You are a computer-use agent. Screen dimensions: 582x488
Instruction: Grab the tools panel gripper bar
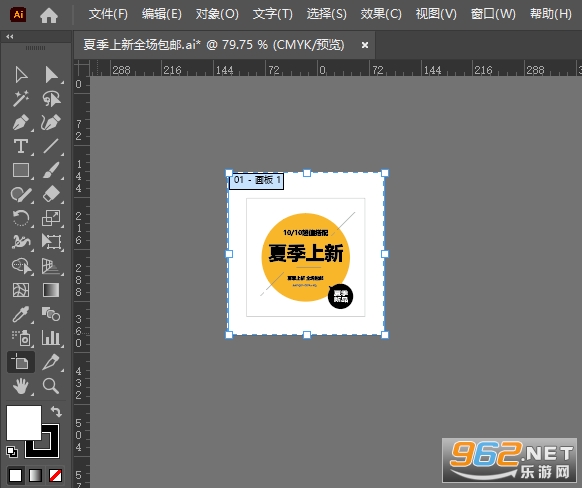tap(36, 48)
